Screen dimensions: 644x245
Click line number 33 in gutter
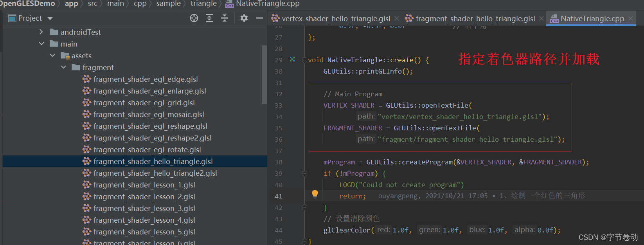coord(279,105)
